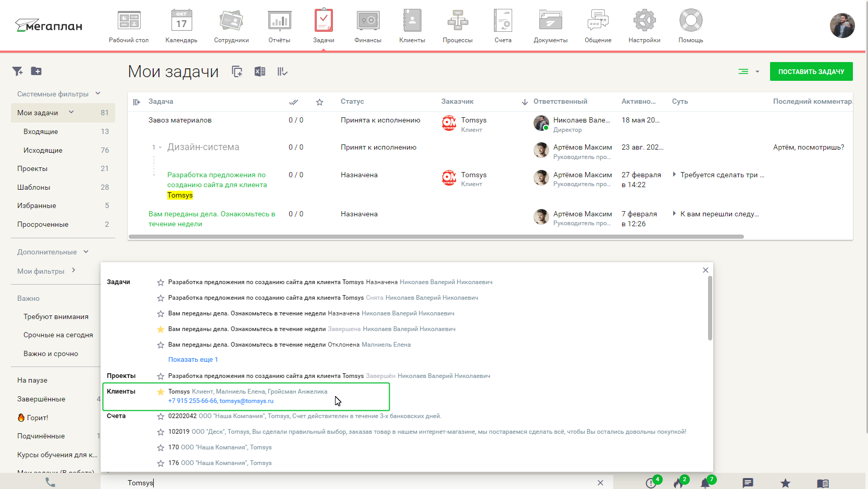Screen dimensions: 868x489
Task: Open the Отчёты section
Action: [x=279, y=26]
